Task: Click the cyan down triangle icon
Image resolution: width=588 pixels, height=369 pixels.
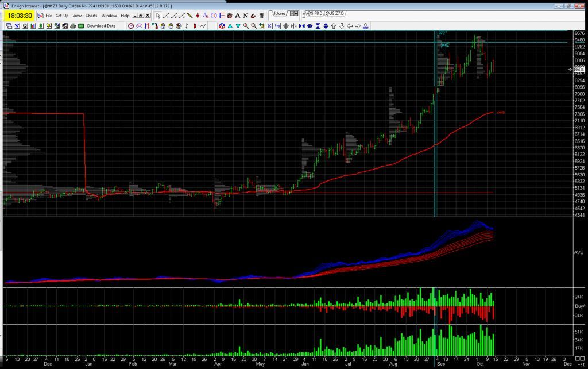Action: coord(238,26)
